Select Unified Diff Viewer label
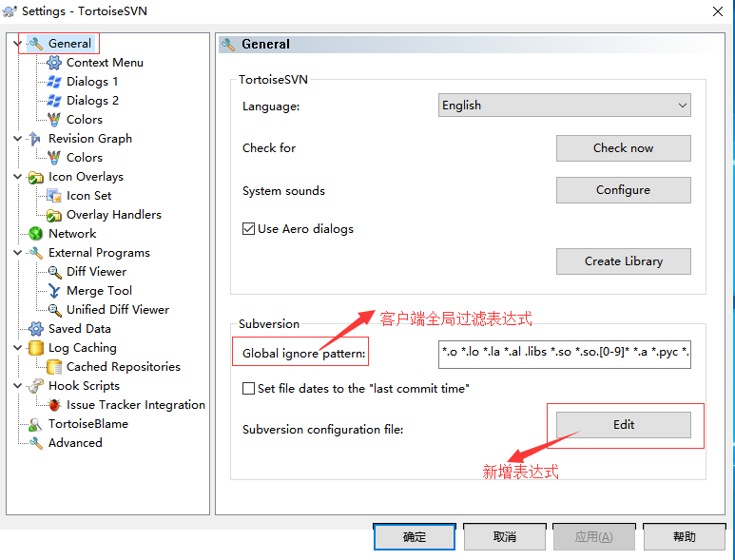Viewport: 735px width, 560px height. [x=118, y=310]
